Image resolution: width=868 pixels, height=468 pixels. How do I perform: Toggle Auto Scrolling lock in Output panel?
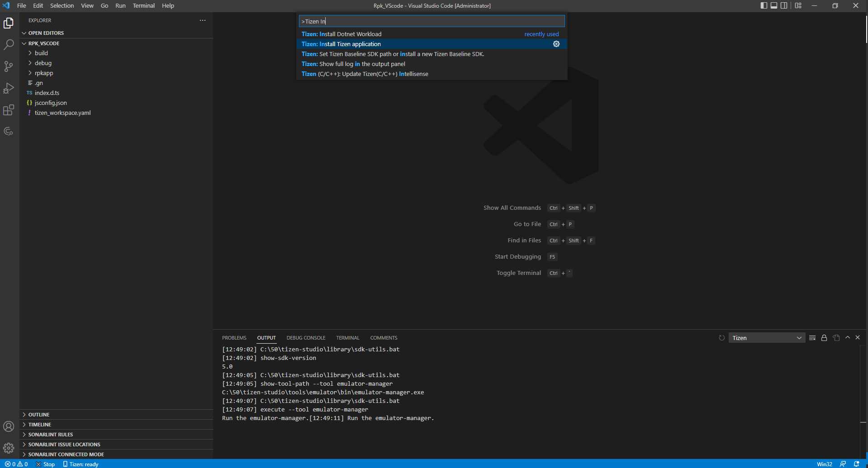pyautogui.click(x=824, y=338)
